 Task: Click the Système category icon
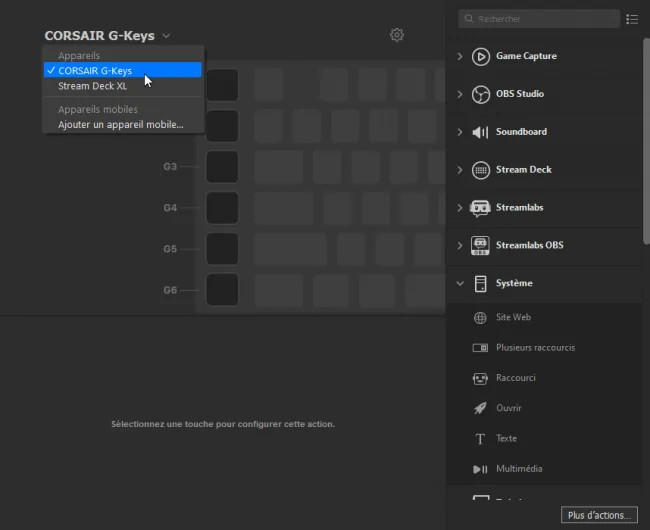(x=480, y=284)
